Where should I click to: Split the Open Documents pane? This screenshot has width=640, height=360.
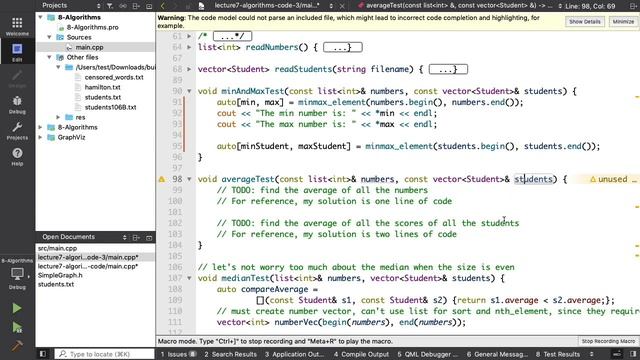click(x=136, y=237)
